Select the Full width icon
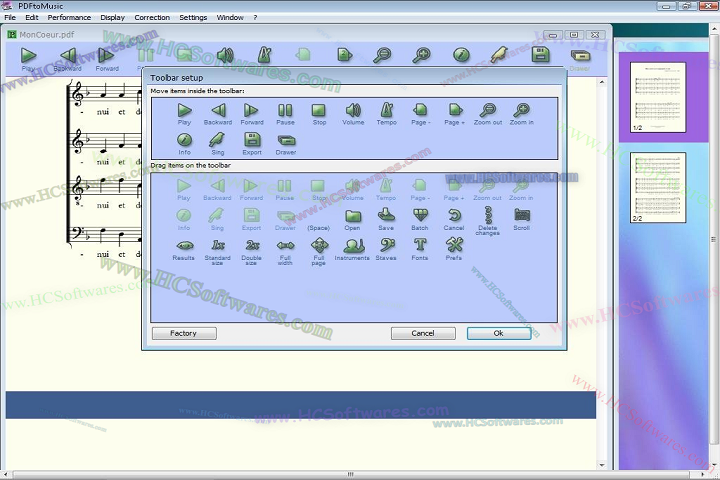This screenshot has width=720, height=480. [285, 246]
